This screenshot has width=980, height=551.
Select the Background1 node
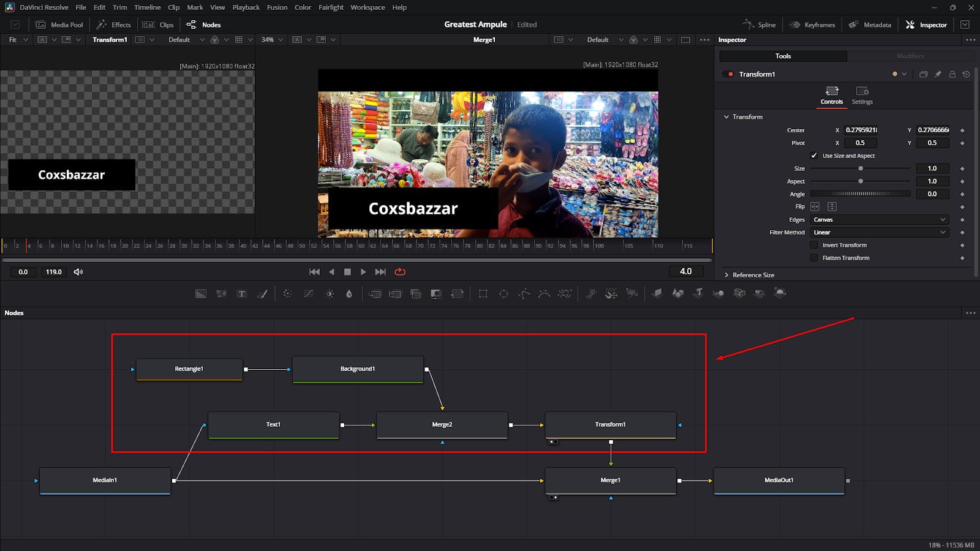358,369
